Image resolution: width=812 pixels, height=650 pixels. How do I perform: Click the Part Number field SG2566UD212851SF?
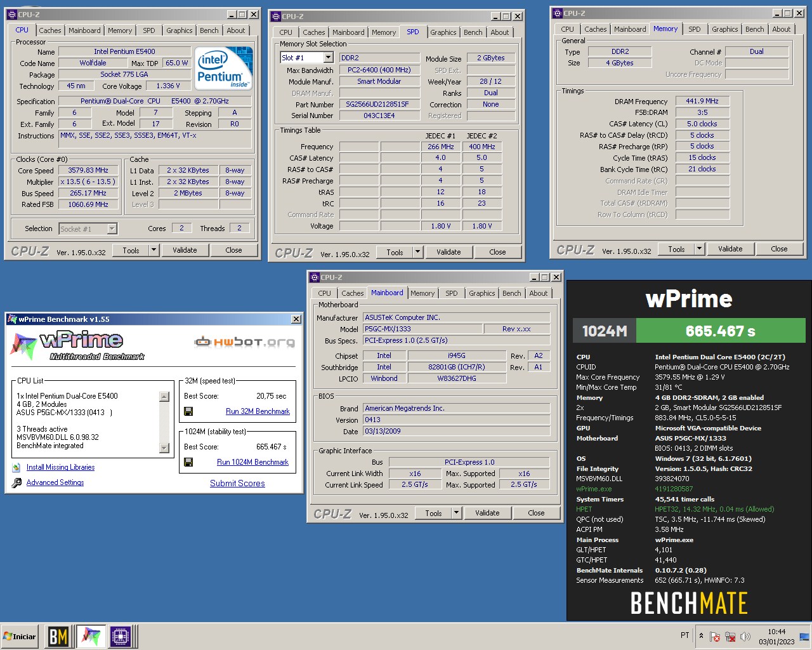click(379, 104)
